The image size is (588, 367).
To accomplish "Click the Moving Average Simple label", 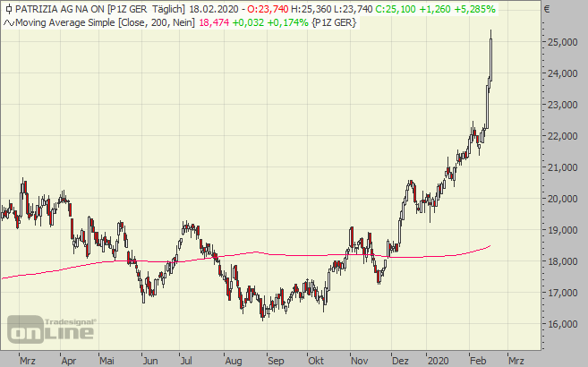I will pos(64,23).
